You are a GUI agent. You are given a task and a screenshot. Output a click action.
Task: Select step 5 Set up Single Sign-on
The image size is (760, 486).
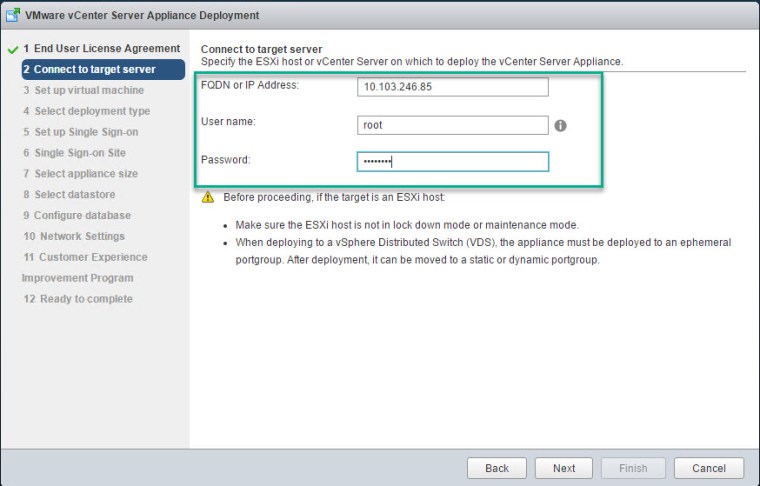coord(81,132)
